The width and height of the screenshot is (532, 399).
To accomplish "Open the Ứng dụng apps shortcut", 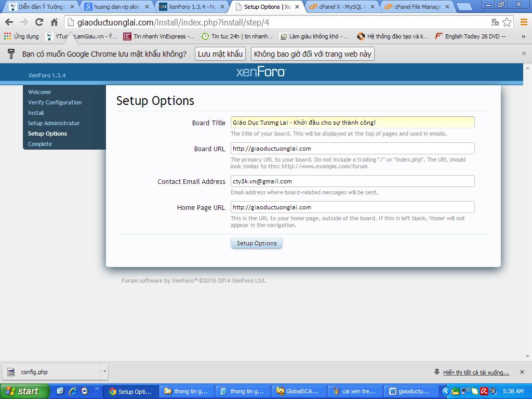I will point(21,36).
